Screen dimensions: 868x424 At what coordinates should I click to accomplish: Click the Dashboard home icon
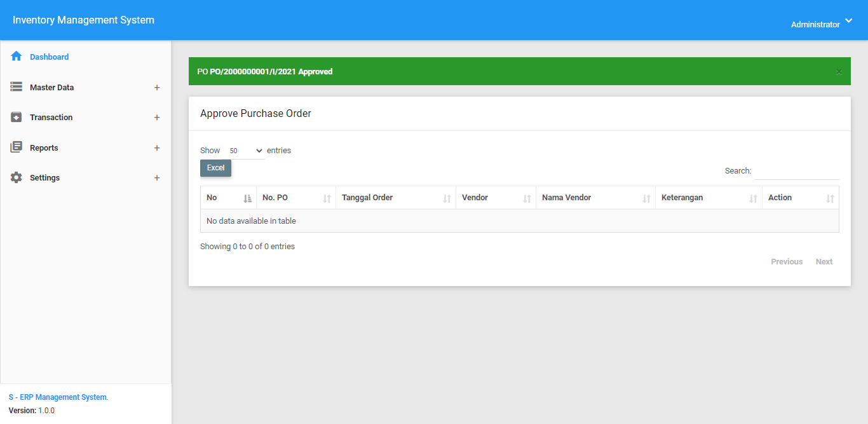coord(17,57)
